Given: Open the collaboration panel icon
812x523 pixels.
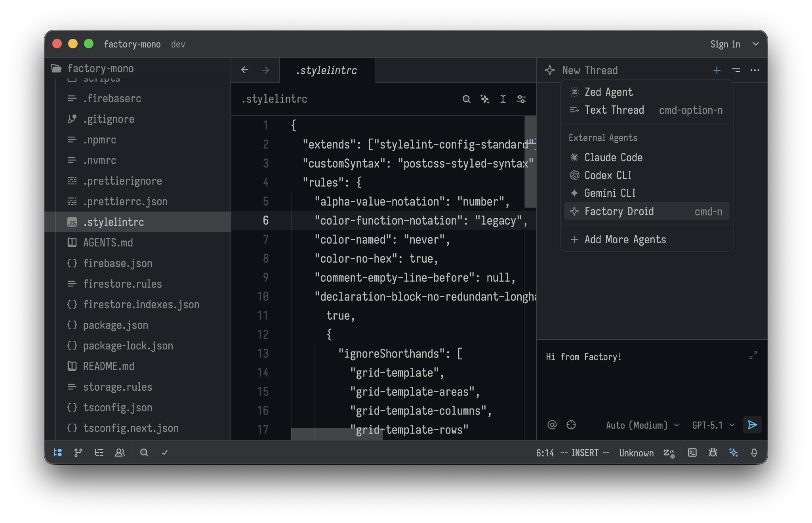Looking at the screenshot, I should pyautogui.click(x=120, y=452).
